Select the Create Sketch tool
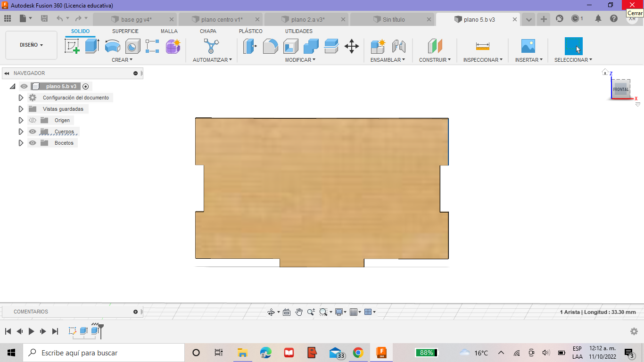Image resolution: width=644 pixels, height=362 pixels. 72,46
